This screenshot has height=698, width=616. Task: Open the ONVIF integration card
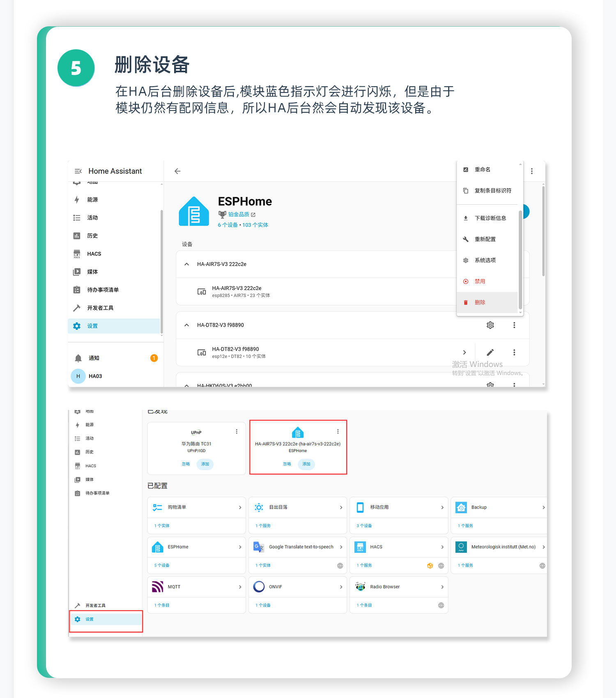[298, 587]
